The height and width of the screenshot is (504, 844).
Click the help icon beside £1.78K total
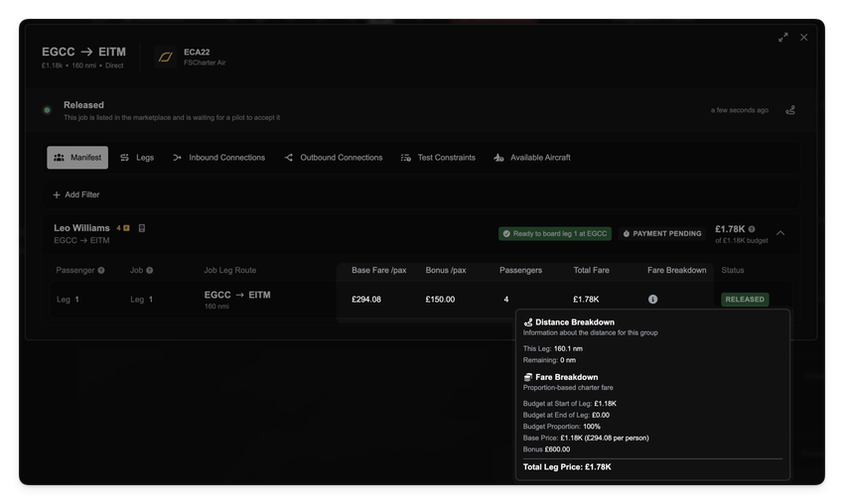(752, 229)
